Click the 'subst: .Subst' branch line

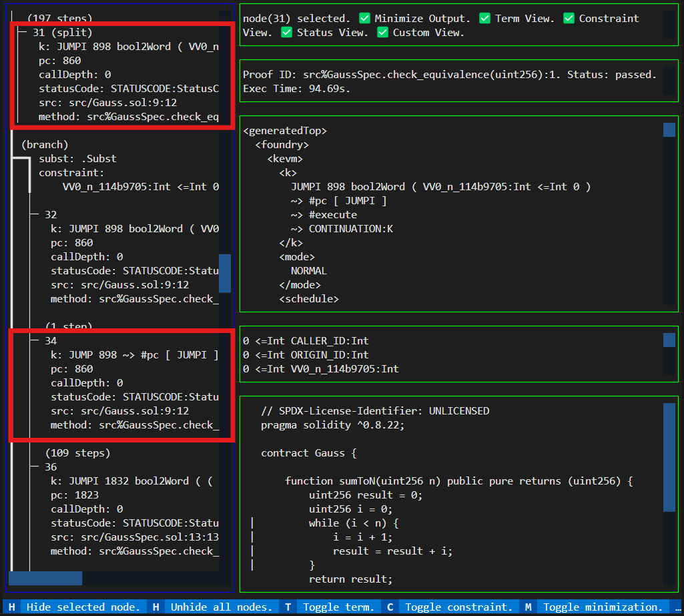click(77, 158)
